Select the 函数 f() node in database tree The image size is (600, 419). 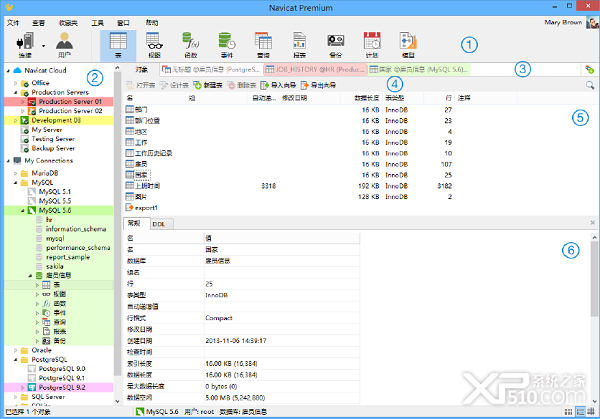54,303
